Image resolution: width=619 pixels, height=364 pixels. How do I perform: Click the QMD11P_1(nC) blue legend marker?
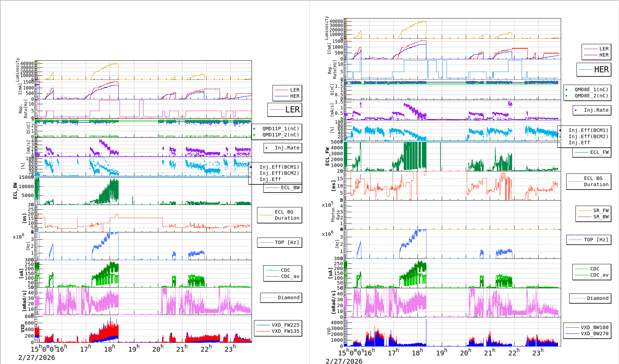pyautogui.click(x=254, y=129)
